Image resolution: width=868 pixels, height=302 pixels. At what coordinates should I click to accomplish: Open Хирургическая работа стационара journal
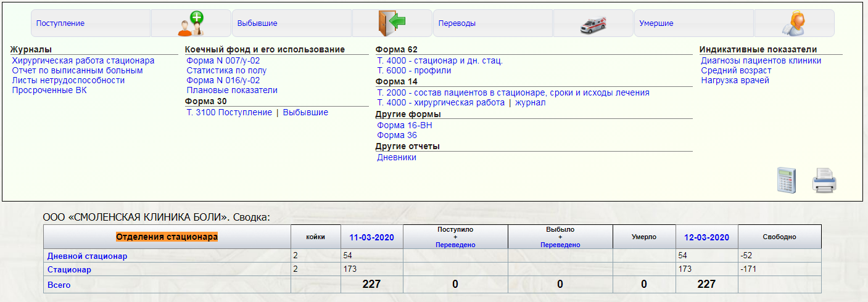(83, 60)
